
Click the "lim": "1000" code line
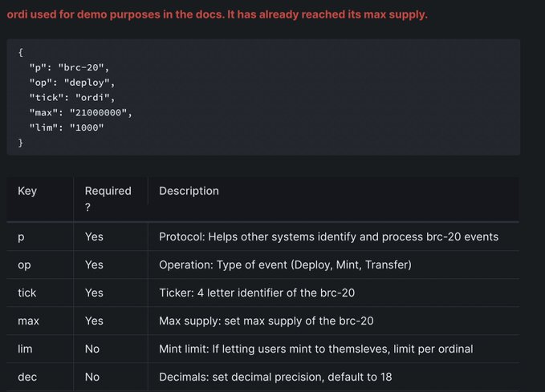point(67,127)
